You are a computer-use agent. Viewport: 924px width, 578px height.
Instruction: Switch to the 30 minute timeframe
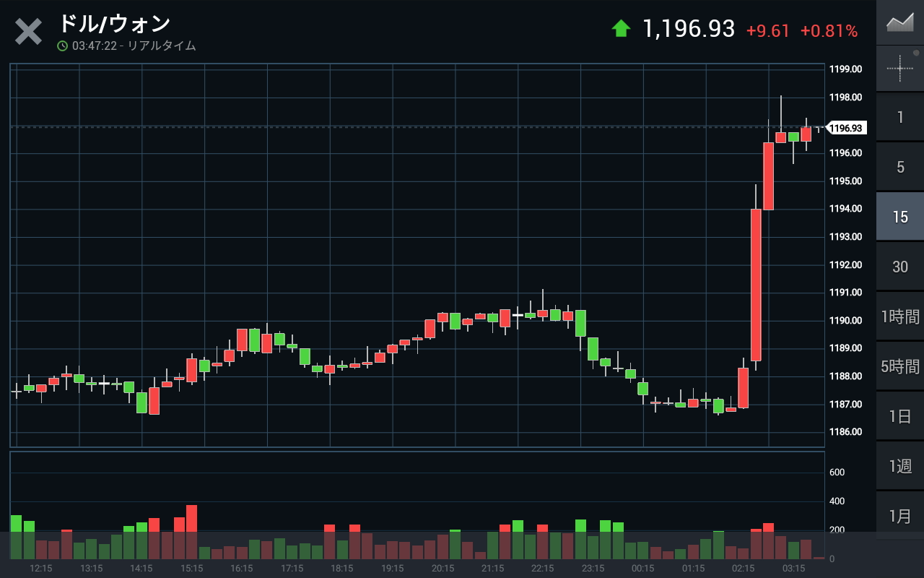(900, 267)
